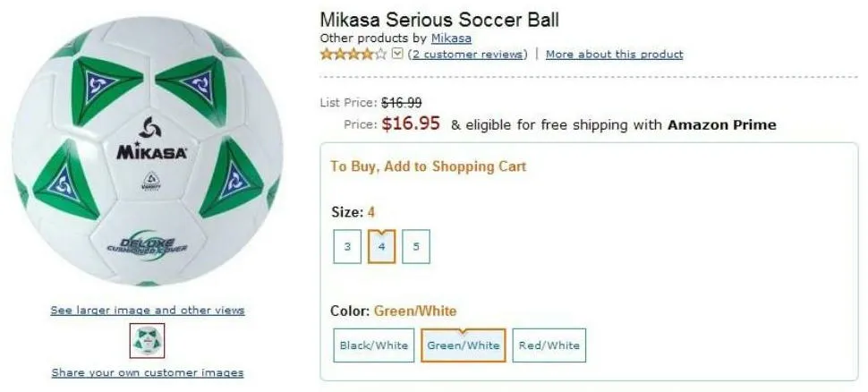
Task: Select the size 4 option
Action: click(381, 246)
